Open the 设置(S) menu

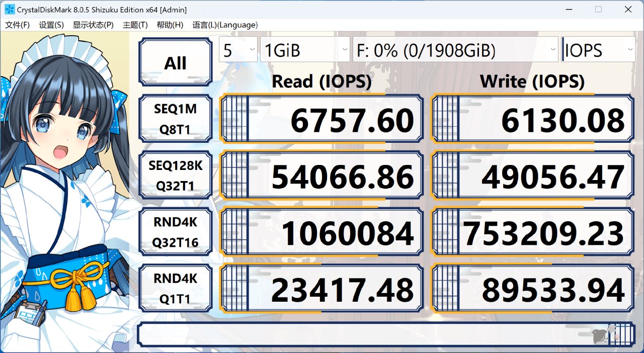[x=51, y=25]
